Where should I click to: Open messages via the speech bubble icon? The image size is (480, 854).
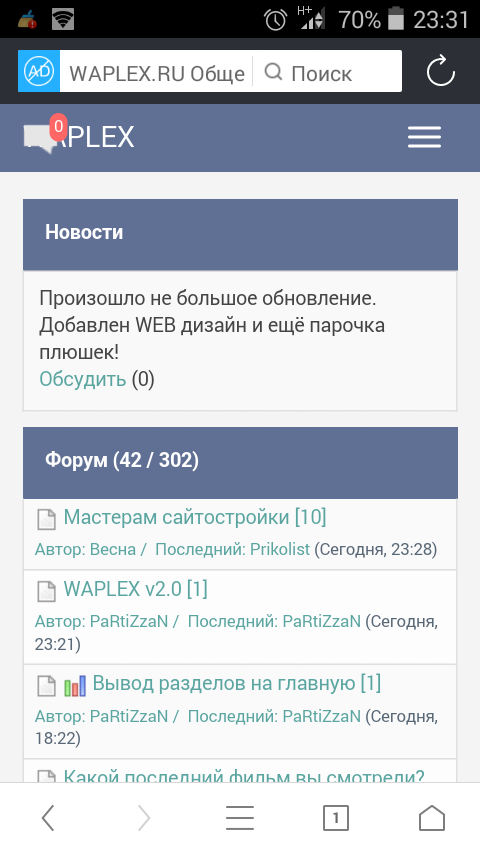tap(40, 138)
